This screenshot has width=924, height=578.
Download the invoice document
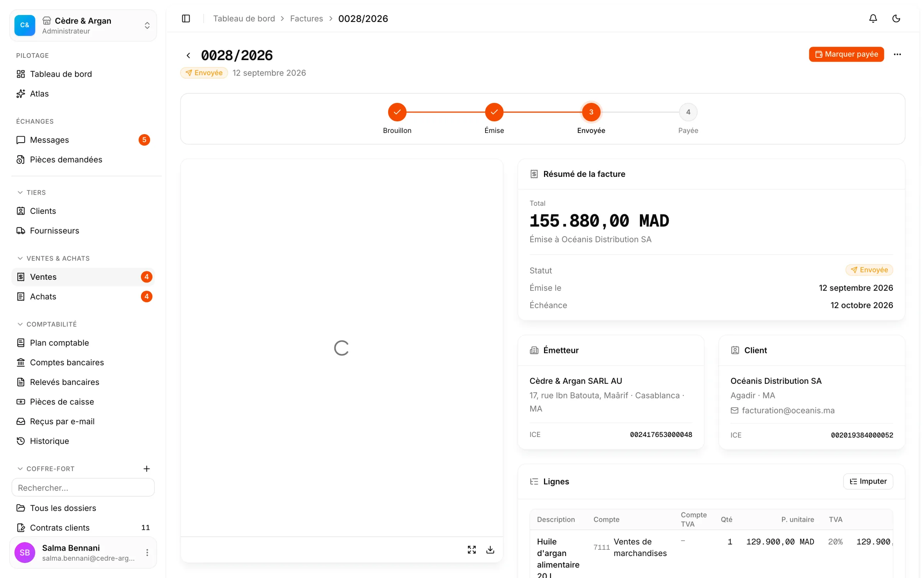(490, 549)
